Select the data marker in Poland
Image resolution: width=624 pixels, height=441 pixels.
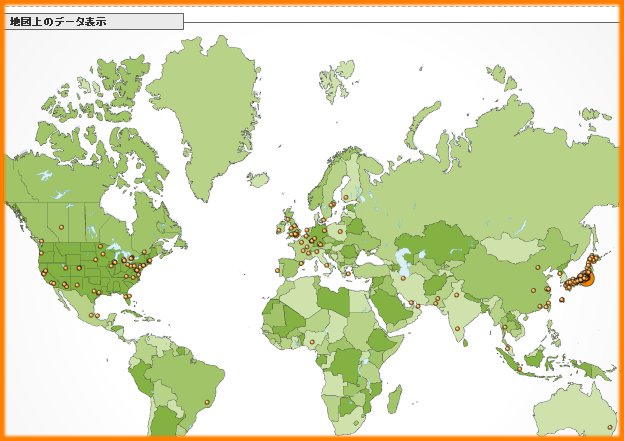[x=340, y=231]
